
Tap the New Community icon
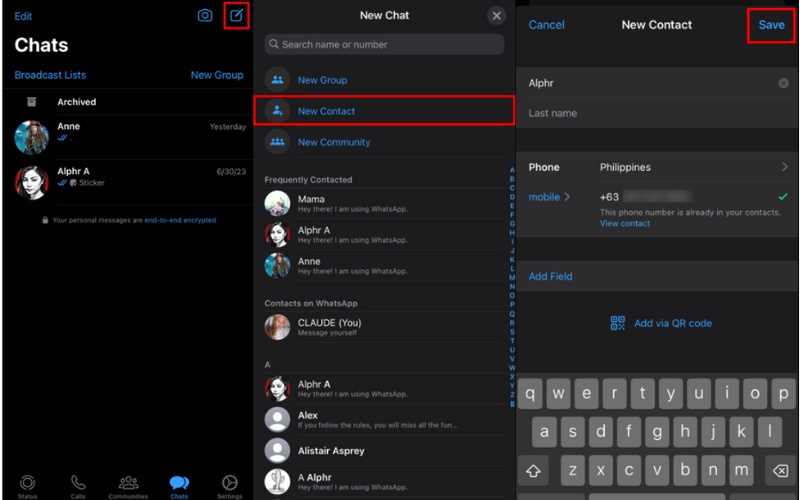277,142
